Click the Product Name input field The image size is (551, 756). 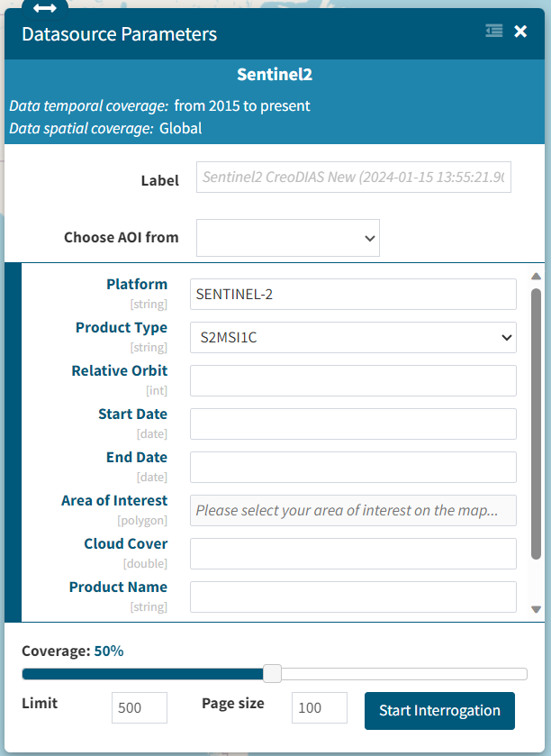[353, 597]
